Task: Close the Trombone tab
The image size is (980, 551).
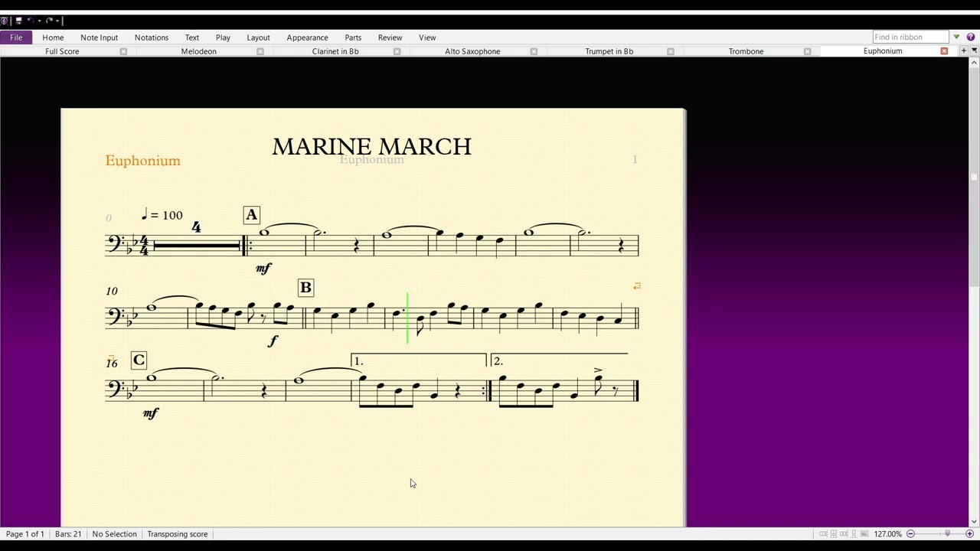Action: tap(807, 51)
